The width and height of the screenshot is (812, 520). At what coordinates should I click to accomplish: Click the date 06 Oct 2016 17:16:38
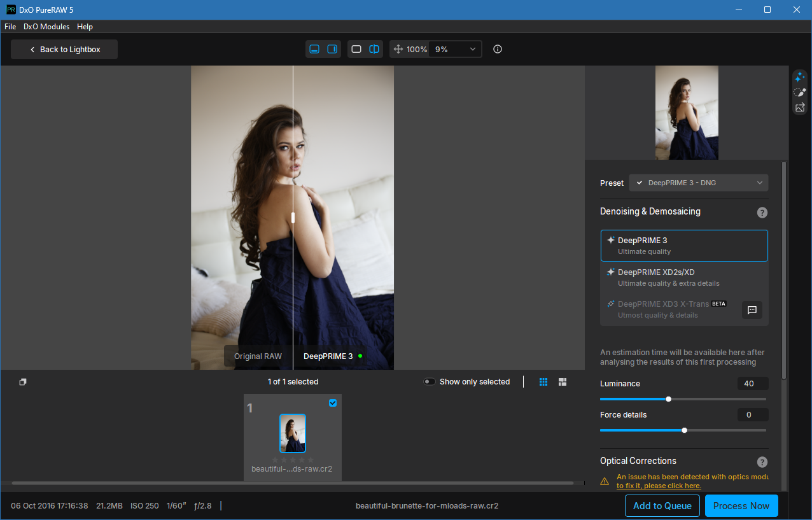[x=50, y=506]
